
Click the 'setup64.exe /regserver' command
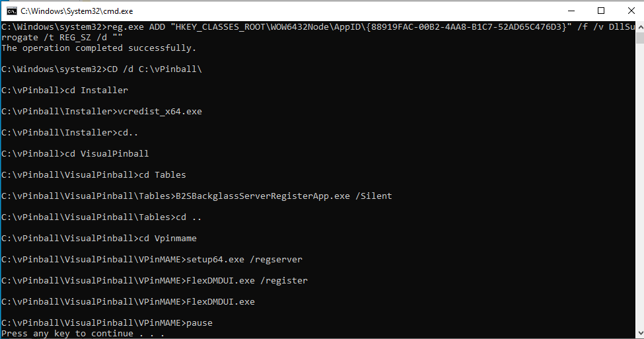click(244, 260)
